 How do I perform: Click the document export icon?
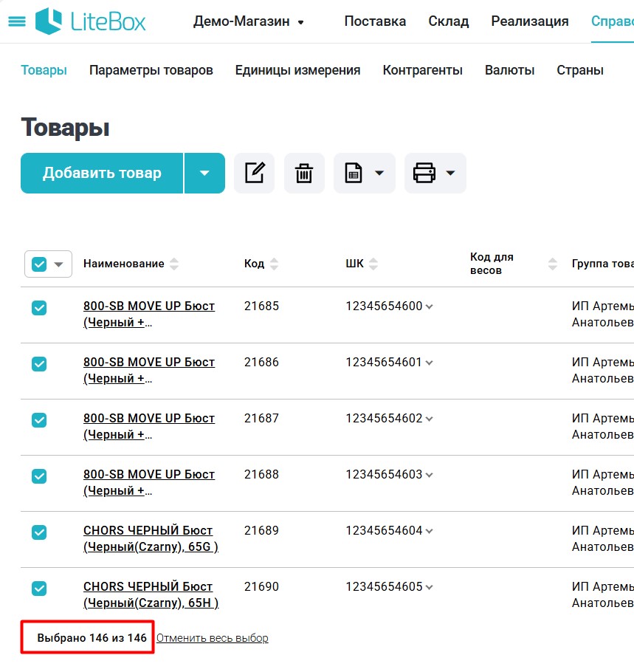(354, 174)
